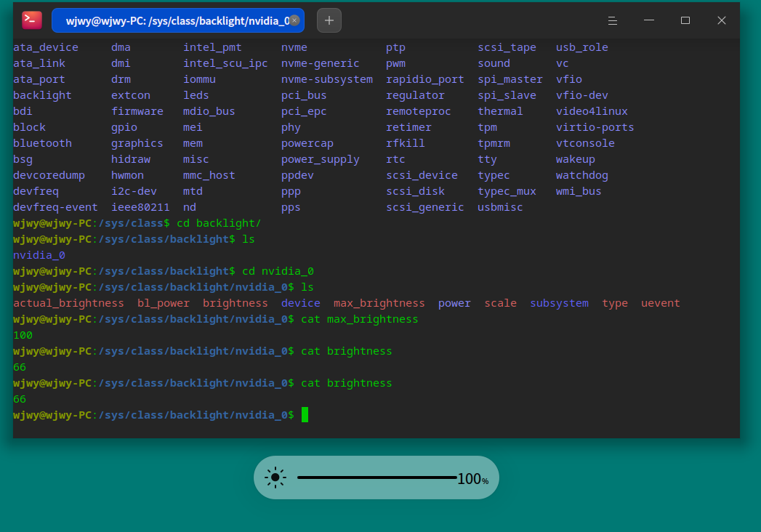
Task: Click the backlight entry in class listing
Action: (42, 96)
